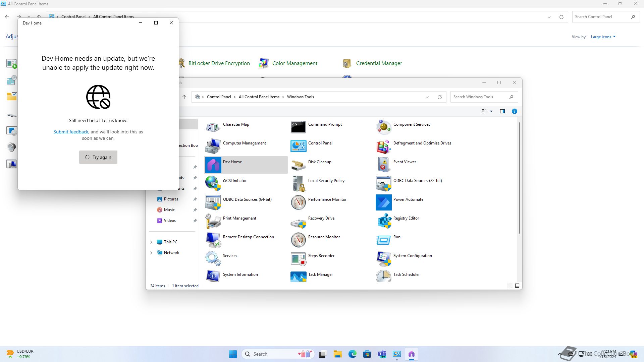This screenshot has height=362, width=644.
Task: Open Task Manager icon
Action: point(298,276)
